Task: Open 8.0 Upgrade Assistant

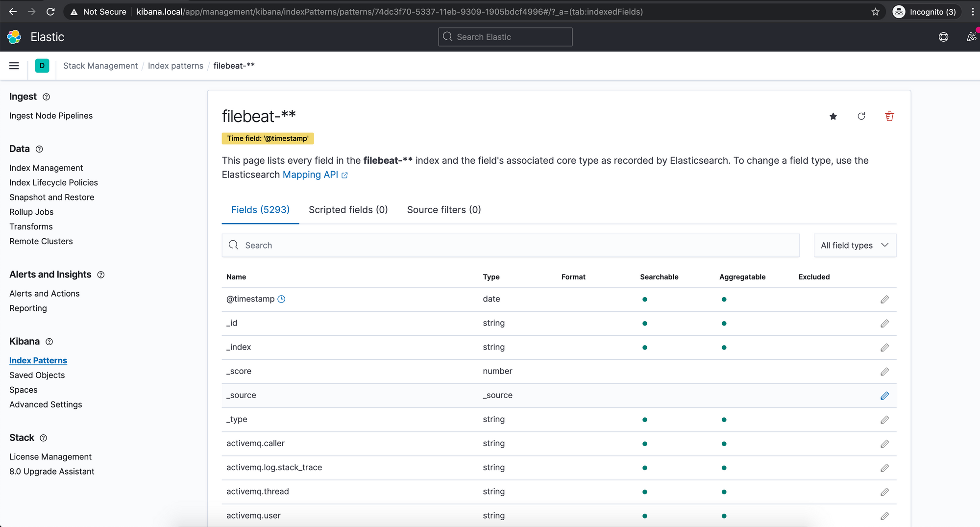Action: [51, 472]
